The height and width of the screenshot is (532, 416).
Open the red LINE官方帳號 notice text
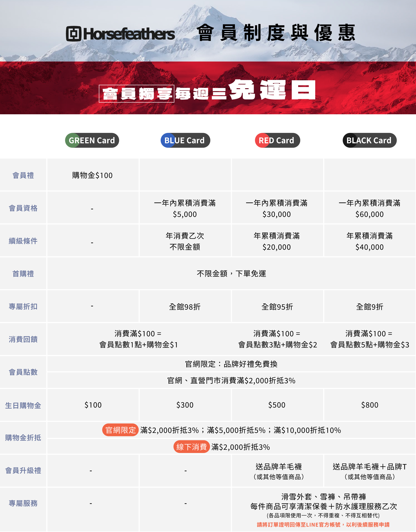pos(323,525)
